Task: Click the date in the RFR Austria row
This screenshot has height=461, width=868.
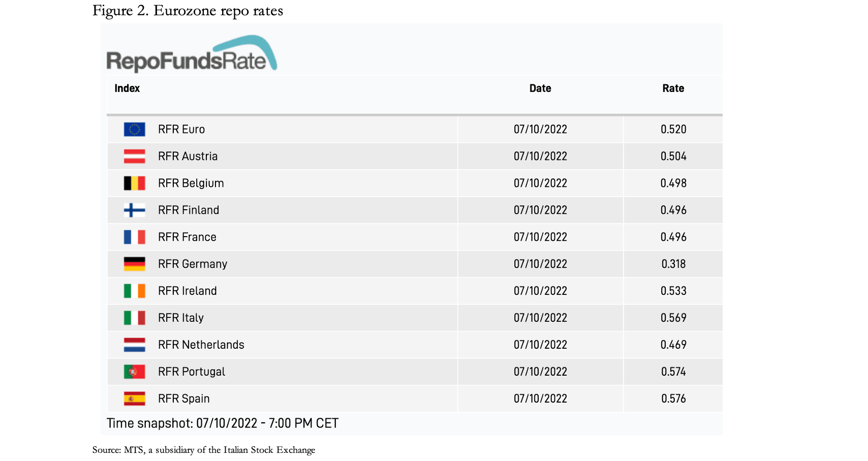Action: pyautogui.click(x=540, y=156)
